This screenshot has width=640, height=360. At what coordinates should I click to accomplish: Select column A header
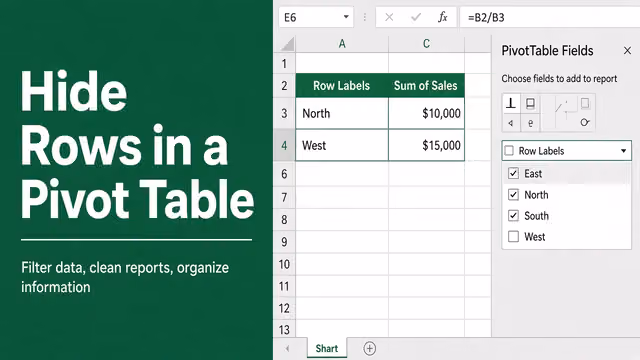pos(342,44)
